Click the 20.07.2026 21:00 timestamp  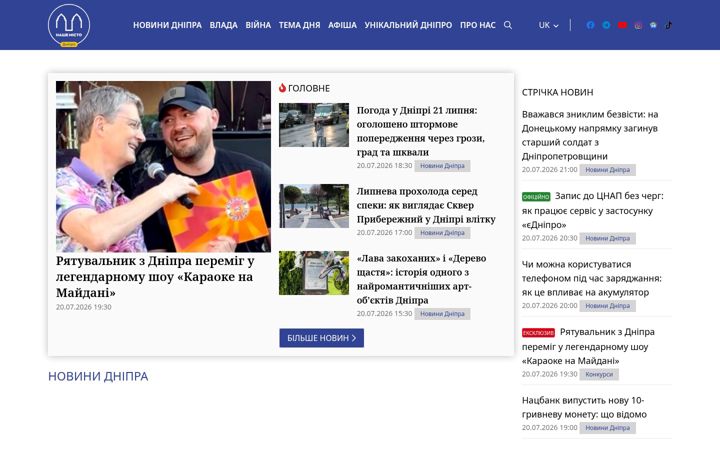coord(549,170)
